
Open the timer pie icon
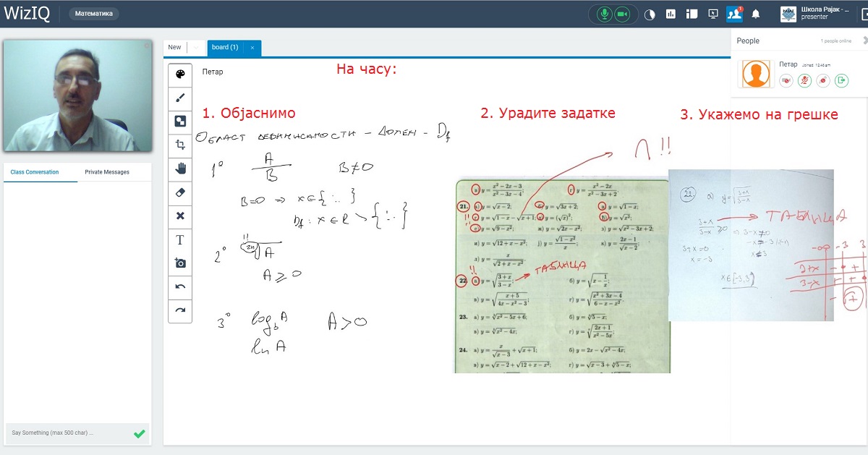650,14
